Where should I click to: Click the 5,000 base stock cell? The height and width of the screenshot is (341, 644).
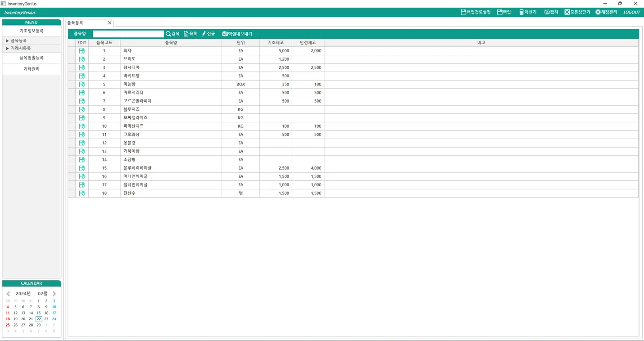click(276, 51)
